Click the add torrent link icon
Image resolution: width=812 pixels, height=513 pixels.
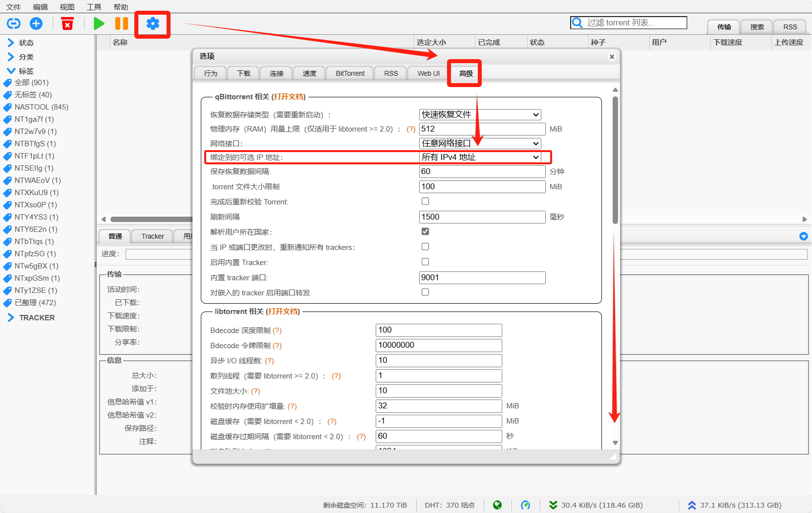point(14,23)
